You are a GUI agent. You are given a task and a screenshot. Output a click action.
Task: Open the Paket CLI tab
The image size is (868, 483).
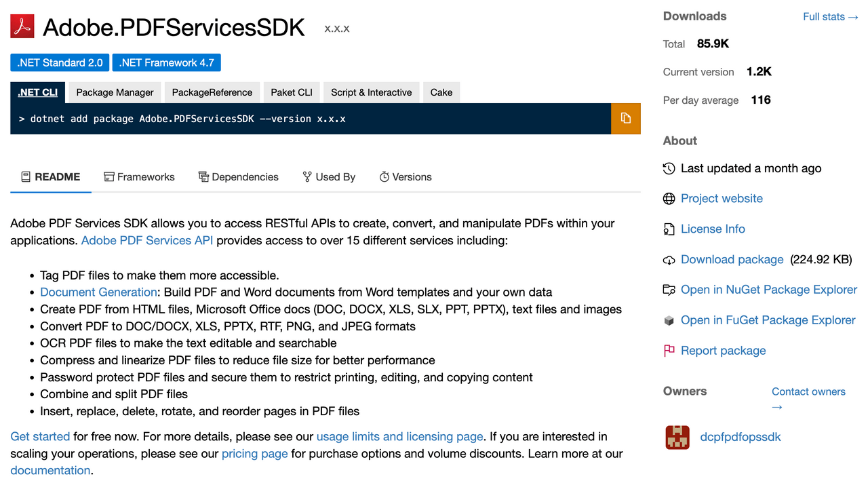click(292, 92)
